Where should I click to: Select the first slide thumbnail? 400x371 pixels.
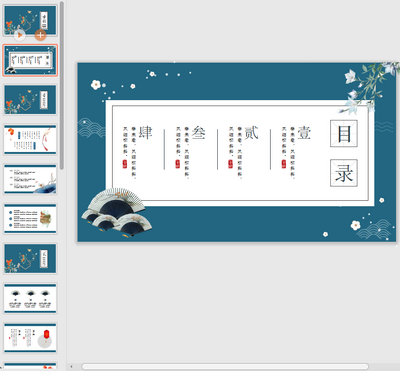coord(30,20)
